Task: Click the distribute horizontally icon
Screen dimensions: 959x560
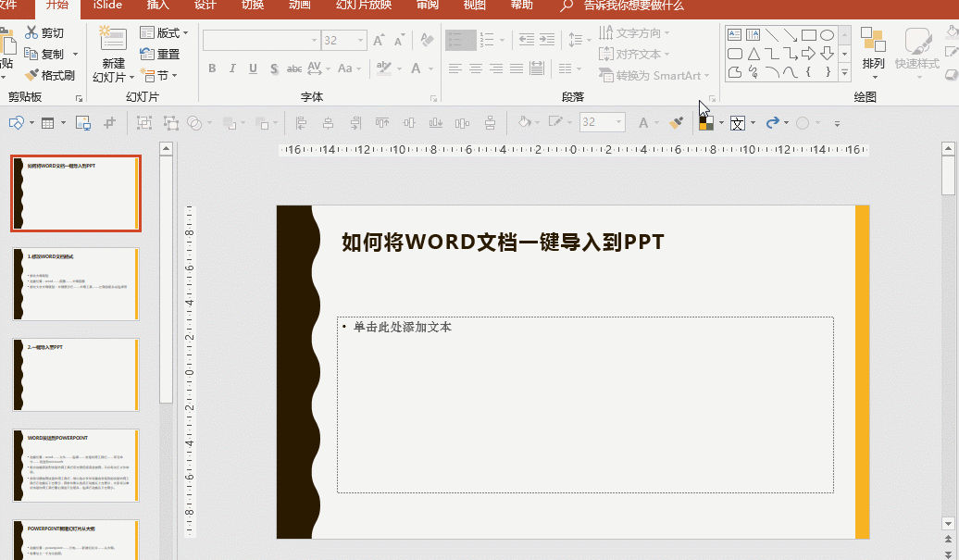Action: (463, 123)
